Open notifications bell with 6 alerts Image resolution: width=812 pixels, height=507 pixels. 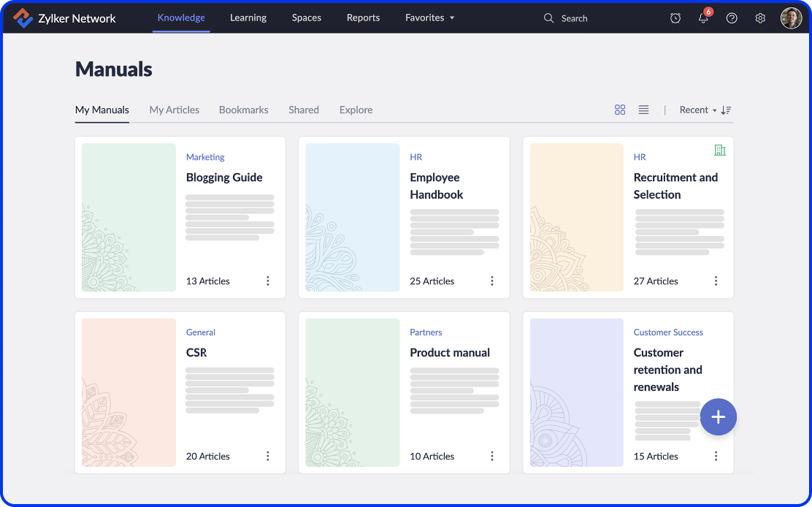coord(703,18)
